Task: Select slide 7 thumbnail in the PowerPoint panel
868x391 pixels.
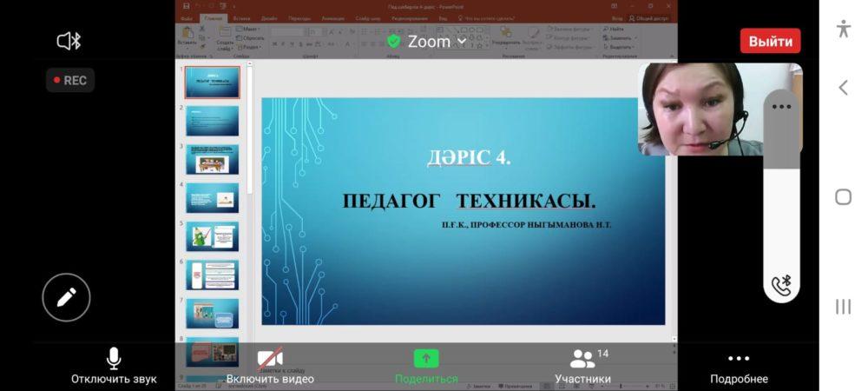Action: point(213,314)
